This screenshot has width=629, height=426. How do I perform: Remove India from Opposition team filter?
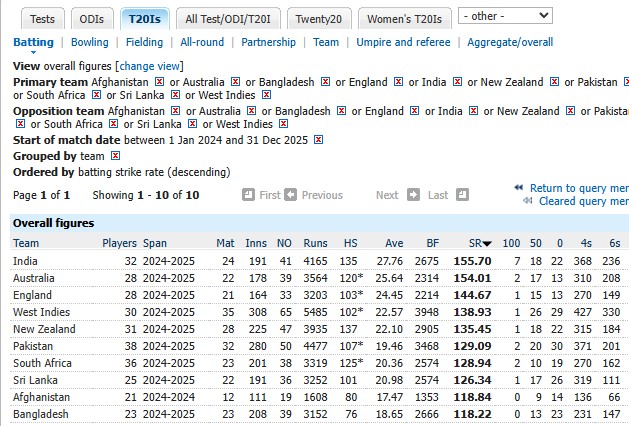coord(474,111)
